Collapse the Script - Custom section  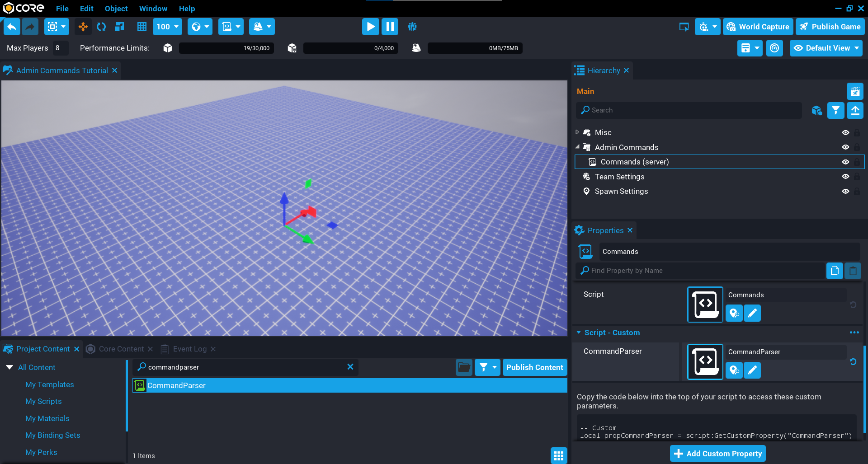579,333
